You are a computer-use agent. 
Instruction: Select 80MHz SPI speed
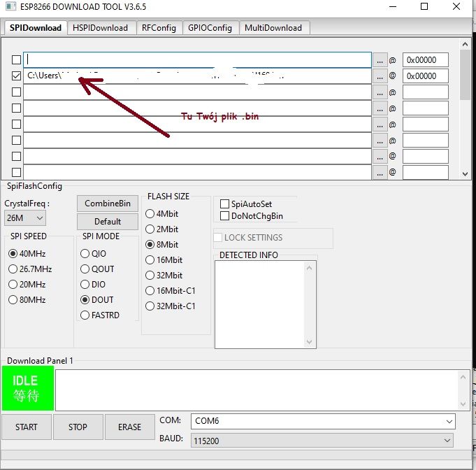pos(27,300)
